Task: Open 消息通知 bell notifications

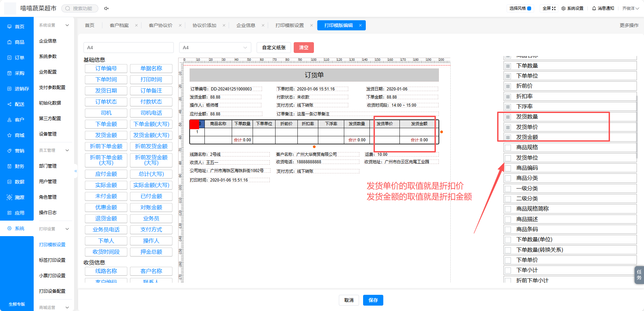Action: (594, 8)
